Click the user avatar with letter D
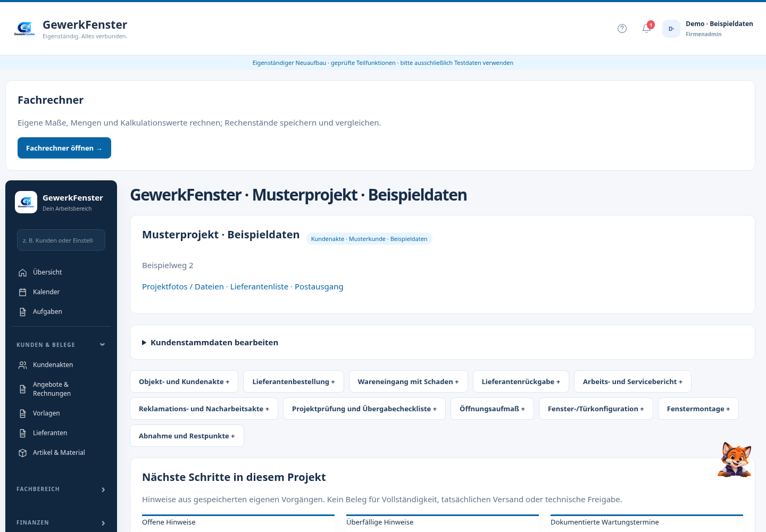 [x=671, y=29]
